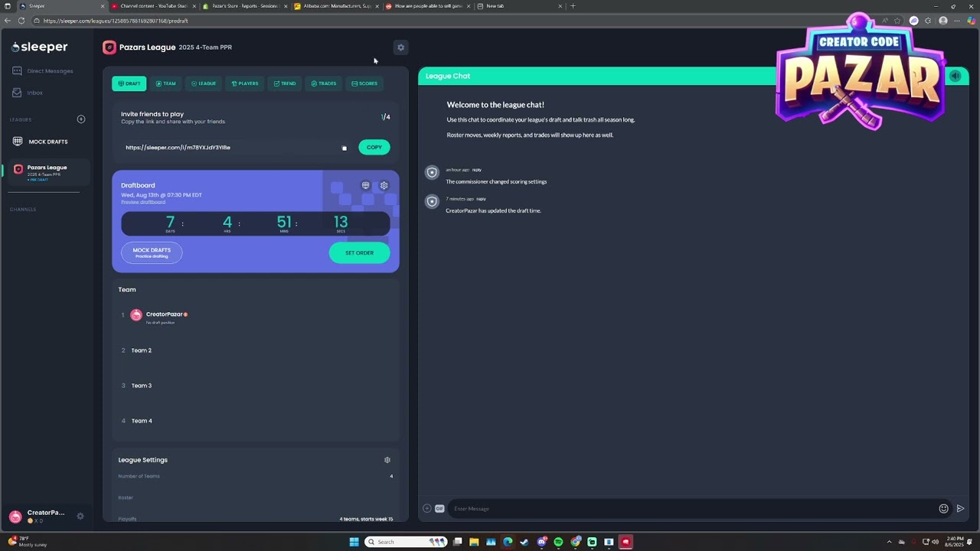Open a new browser tab with plus
980x551 pixels.
coord(573,6)
